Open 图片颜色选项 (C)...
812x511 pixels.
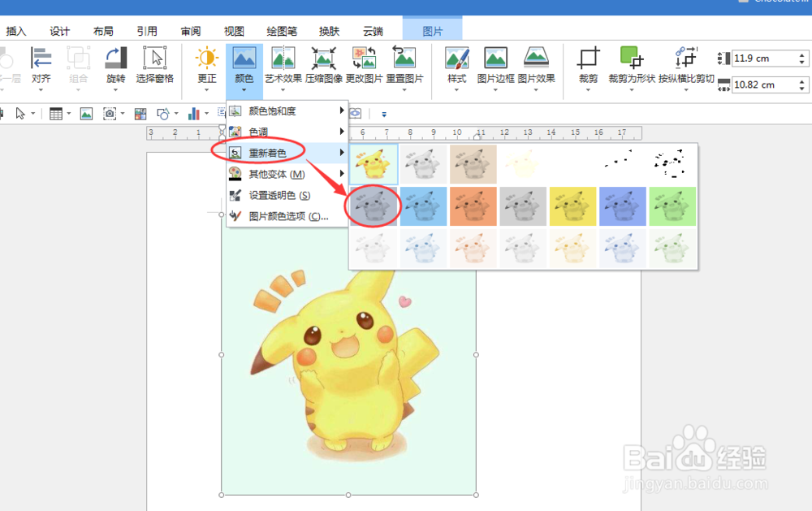(287, 216)
